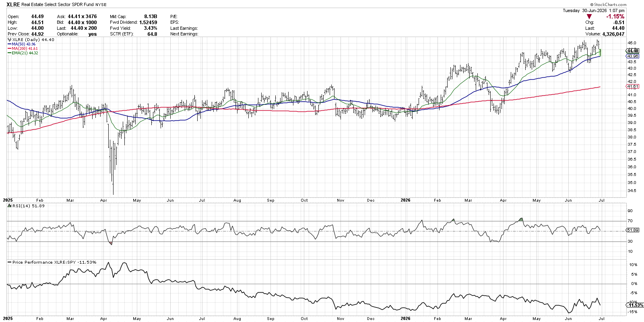This screenshot has width=644, height=322.
Task: Click the Last value 44.40 below Chg
Action: pos(618,28)
